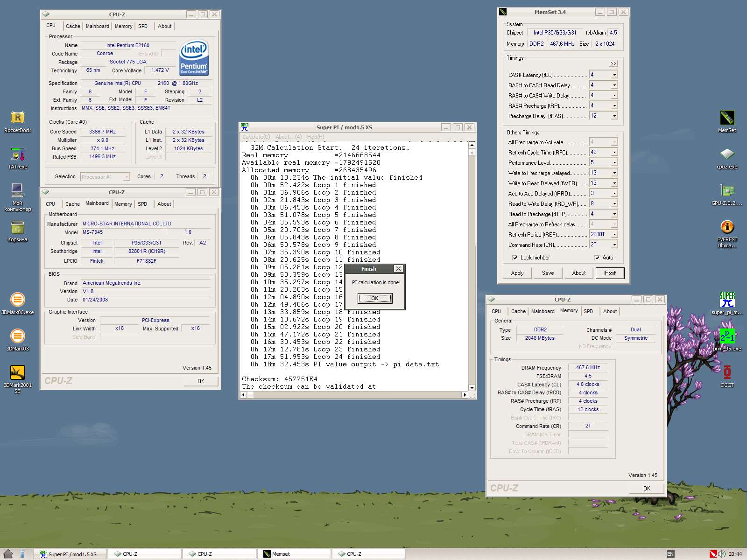Close the Finish dialog with X
The image size is (747, 560).
click(398, 269)
